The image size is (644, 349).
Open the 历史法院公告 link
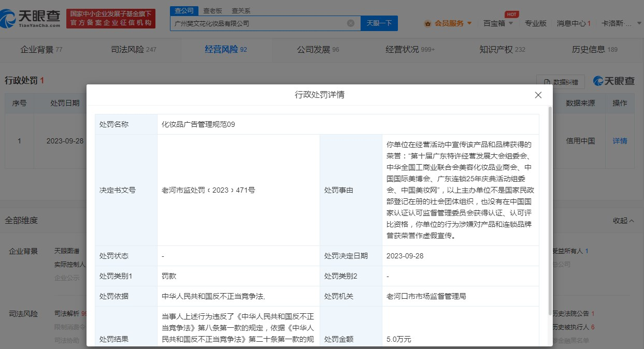tap(573, 313)
